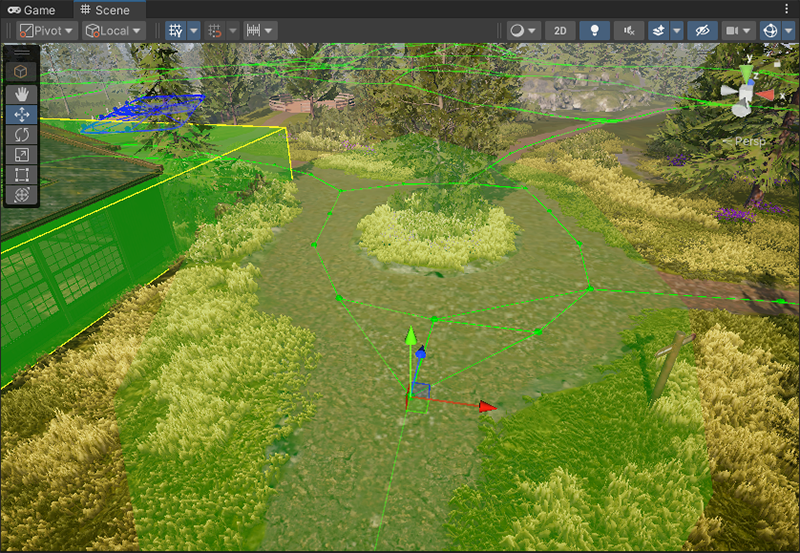Open the Local handle rotation dropdown
This screenshot has height=553, width=800.
[114, 31]
